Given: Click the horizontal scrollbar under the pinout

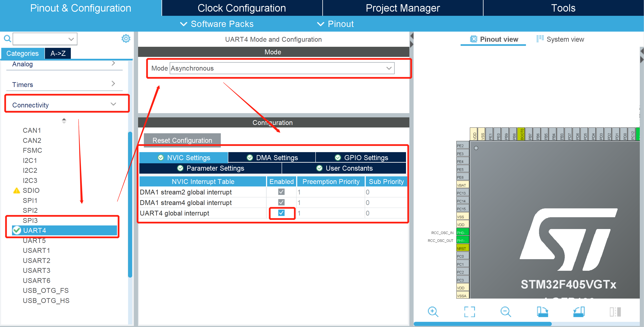Looking at the screenshot, I should pyautogui.click(x=483, y=324).
